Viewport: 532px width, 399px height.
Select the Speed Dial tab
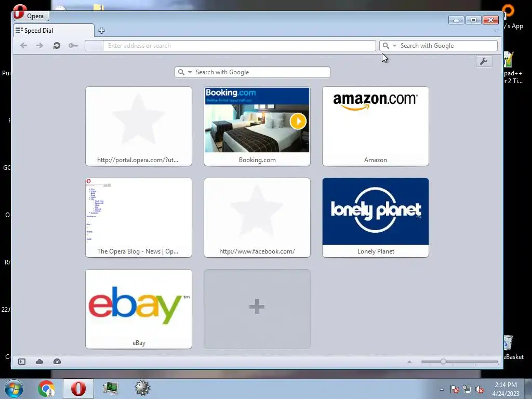(x=54, y=31)
